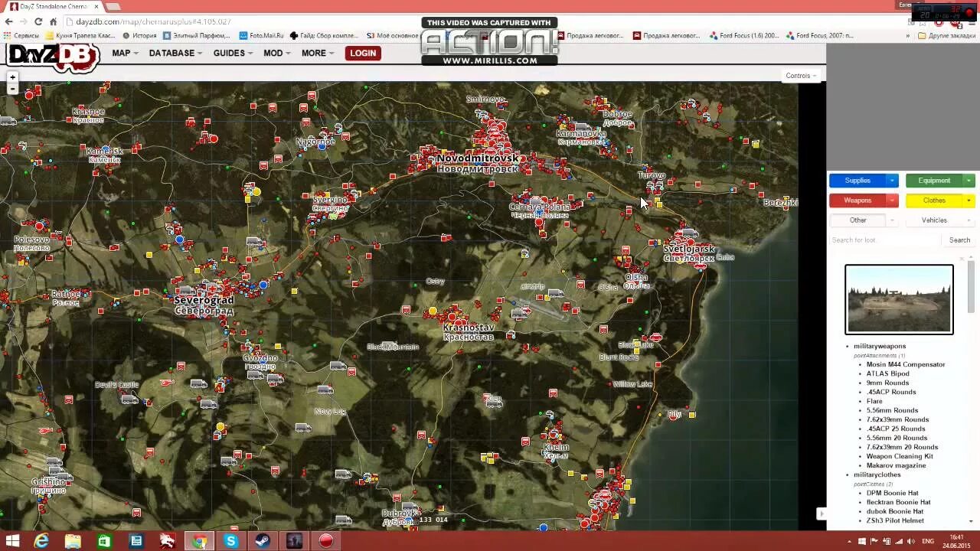Click the LOGIN button

coord(363,54)
